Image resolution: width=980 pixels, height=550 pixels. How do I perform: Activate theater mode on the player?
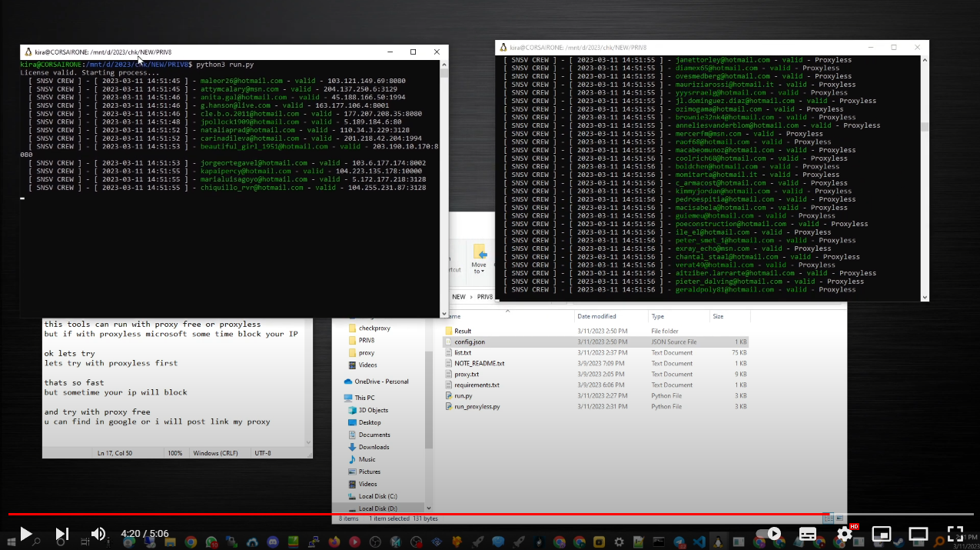point(918,533)
